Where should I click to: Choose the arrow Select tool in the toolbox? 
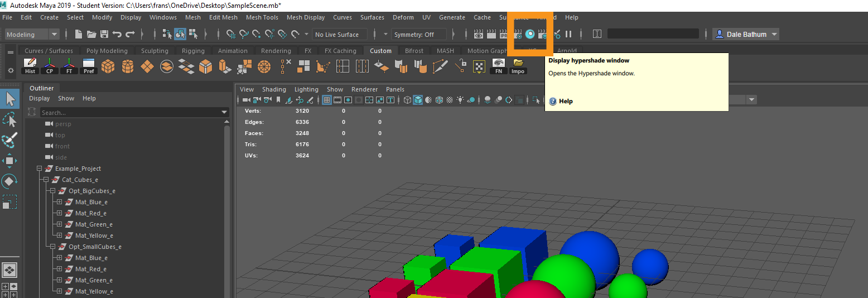[9, 99]
